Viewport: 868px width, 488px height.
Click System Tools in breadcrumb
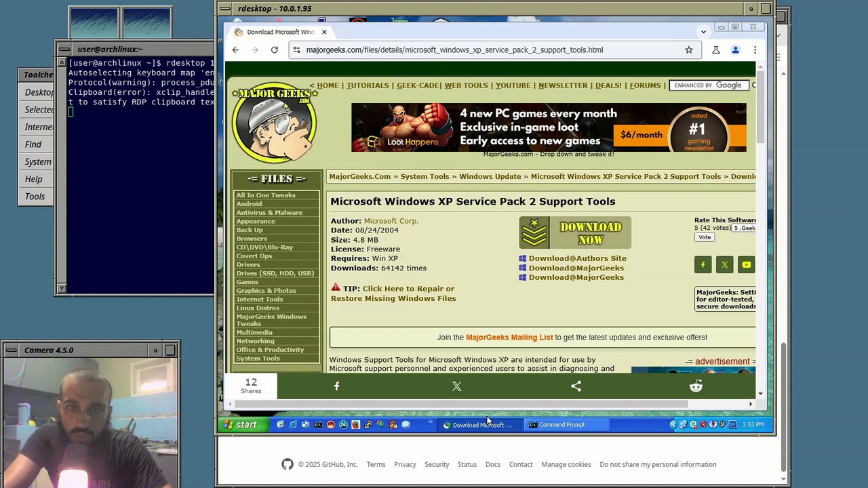point(425,176)
